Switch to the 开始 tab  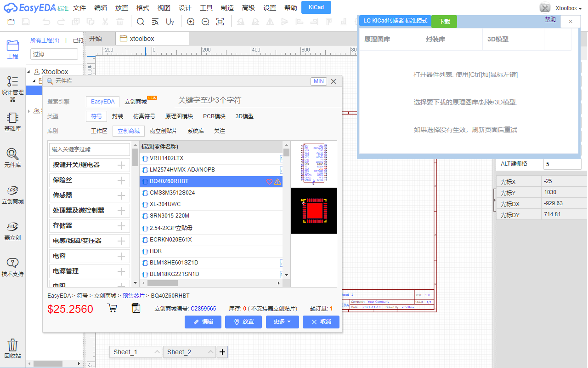(x=96, y=39)
